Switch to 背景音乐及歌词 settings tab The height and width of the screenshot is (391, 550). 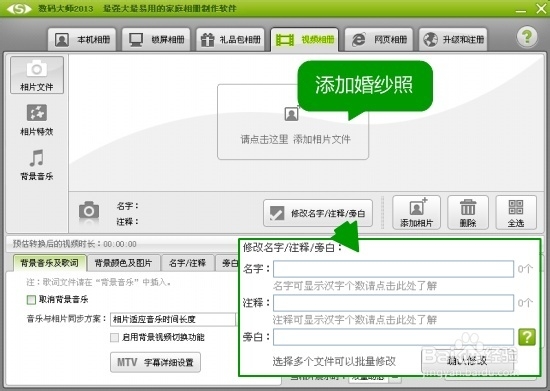click(x=49, y=263)
